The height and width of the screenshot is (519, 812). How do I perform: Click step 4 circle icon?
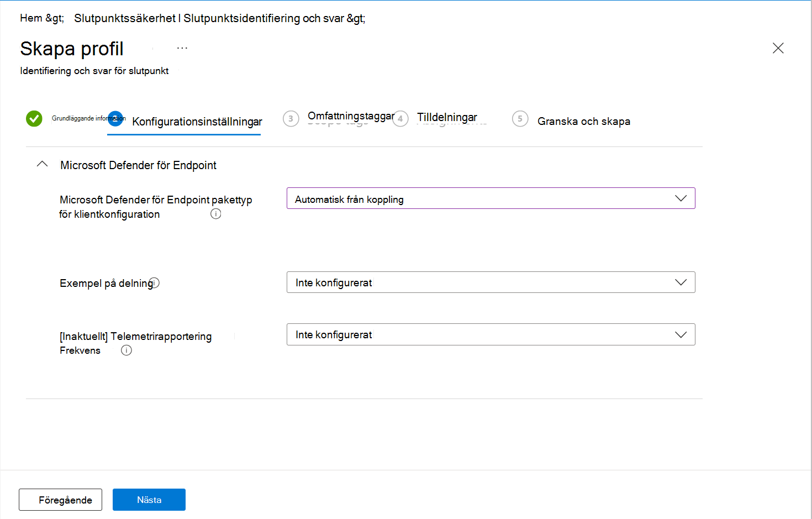400,119
